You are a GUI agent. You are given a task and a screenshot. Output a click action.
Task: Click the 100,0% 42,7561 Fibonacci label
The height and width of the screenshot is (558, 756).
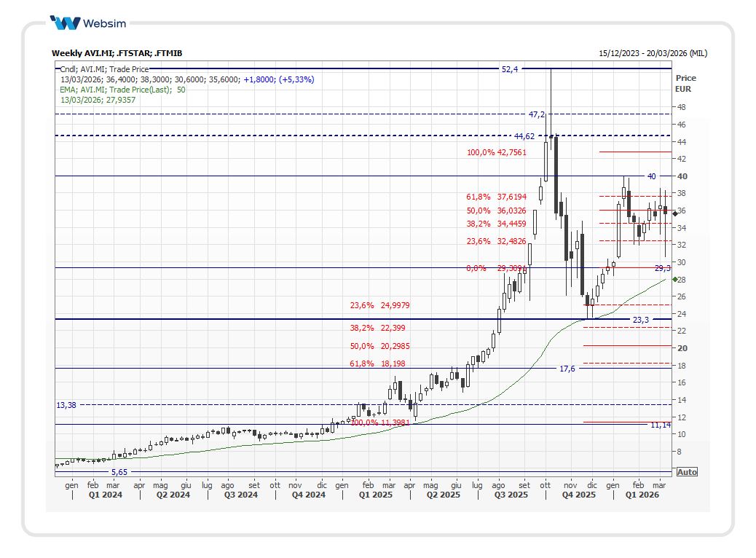(496, 152)
